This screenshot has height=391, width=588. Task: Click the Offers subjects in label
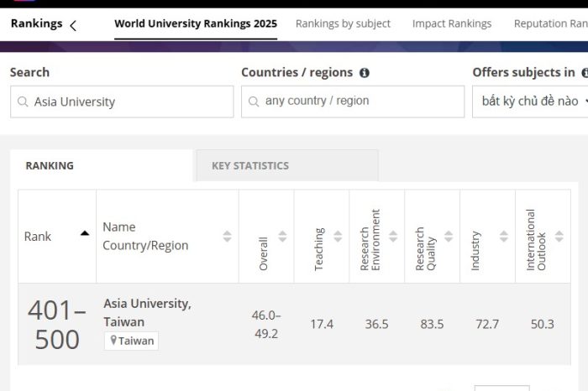coord(523,72)
